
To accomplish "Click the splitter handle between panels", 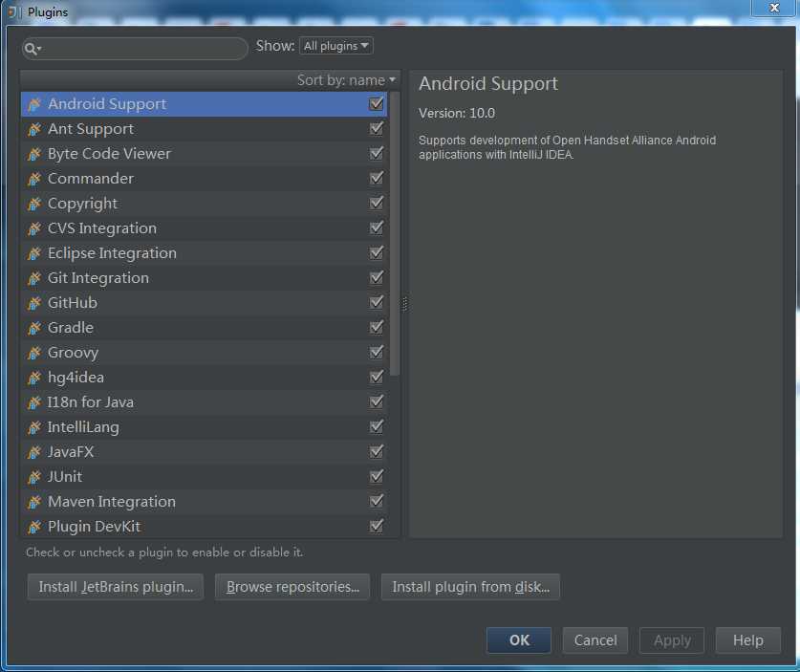I will pos(405,304).
